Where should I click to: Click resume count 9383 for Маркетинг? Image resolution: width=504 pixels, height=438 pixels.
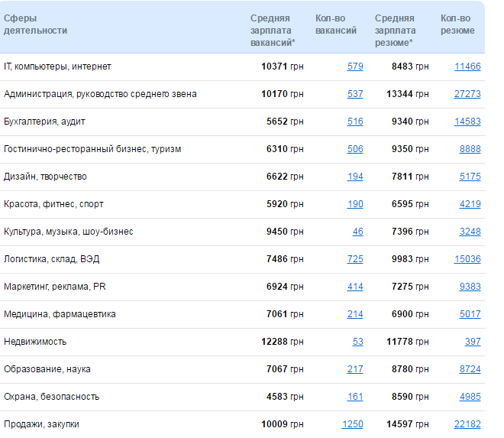click(470, 287)
